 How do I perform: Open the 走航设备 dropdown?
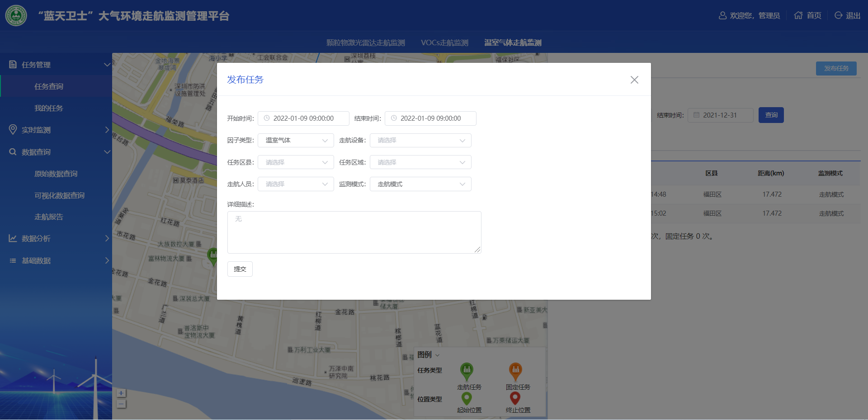[x=420, y=141]
